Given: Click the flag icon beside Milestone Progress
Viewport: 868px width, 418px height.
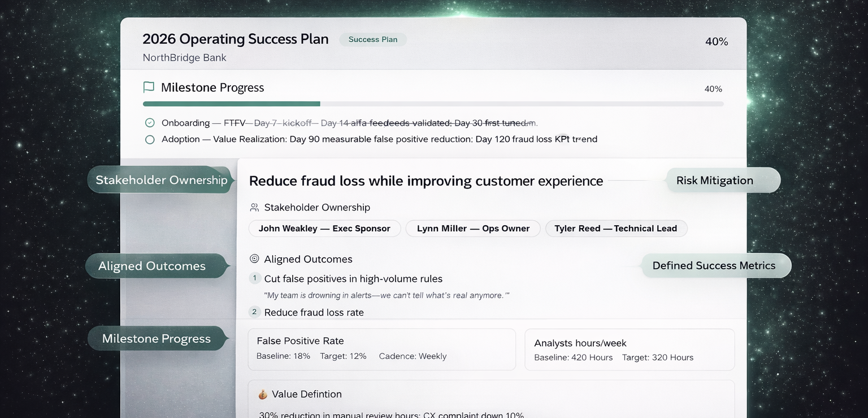Looking at the screenshot, I should 148,87.
